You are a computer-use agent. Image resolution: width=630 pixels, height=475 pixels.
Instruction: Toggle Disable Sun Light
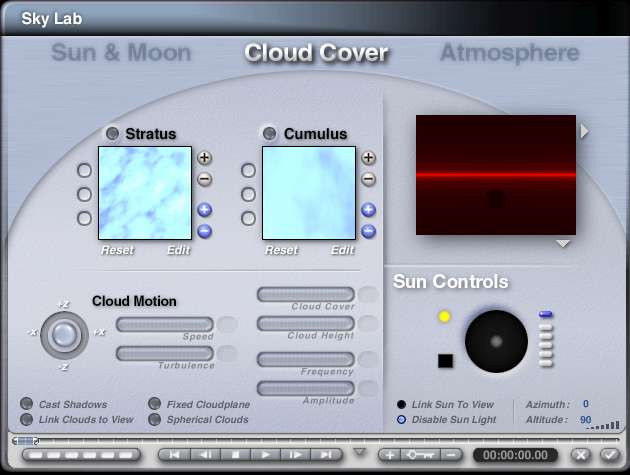[x=401, y=420]
